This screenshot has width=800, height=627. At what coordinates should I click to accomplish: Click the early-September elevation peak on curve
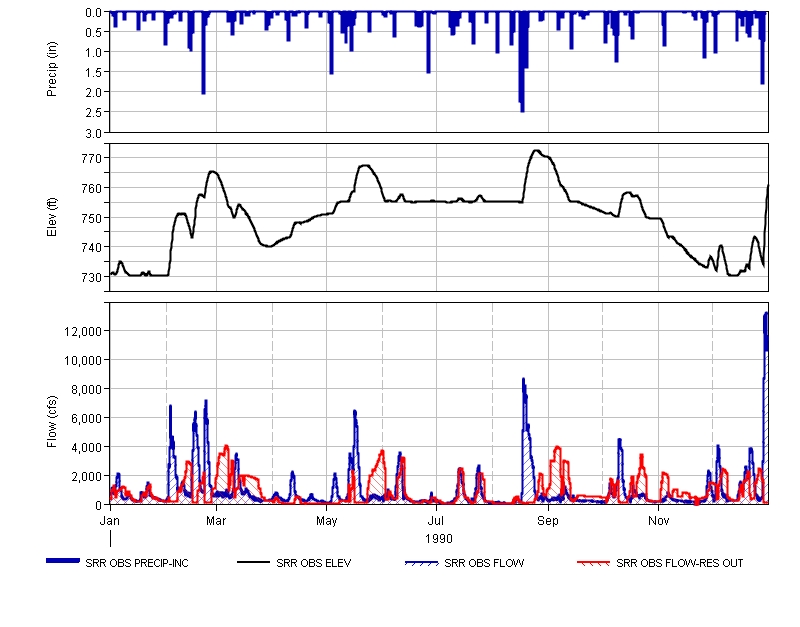[x=536, y=151]
